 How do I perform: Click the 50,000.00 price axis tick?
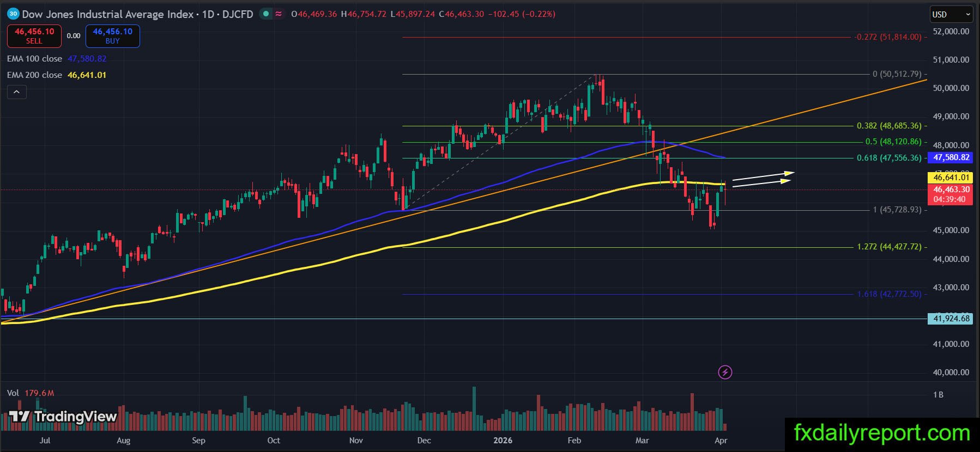tap(951, 88)
